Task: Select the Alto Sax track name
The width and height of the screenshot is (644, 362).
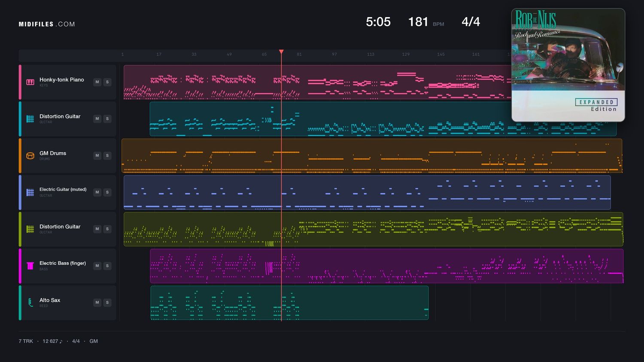Action: tap(50, 300)
